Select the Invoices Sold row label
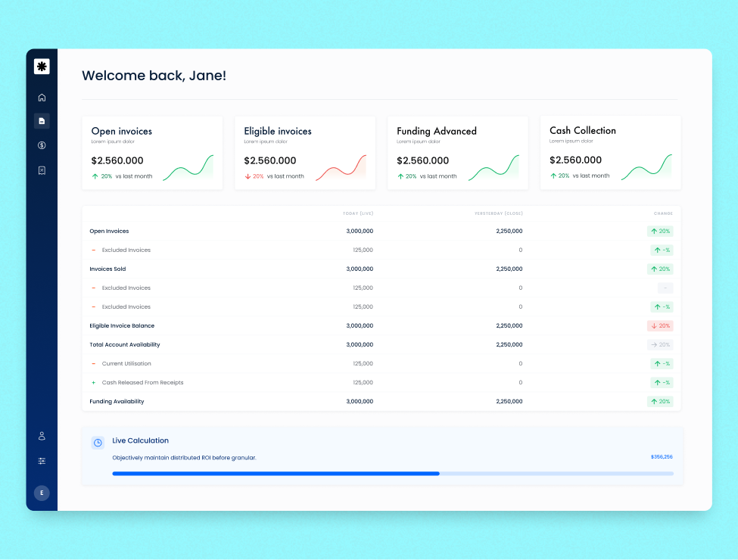Image resolution: width=738 pixels, height=560 pixels. [107, 269]
